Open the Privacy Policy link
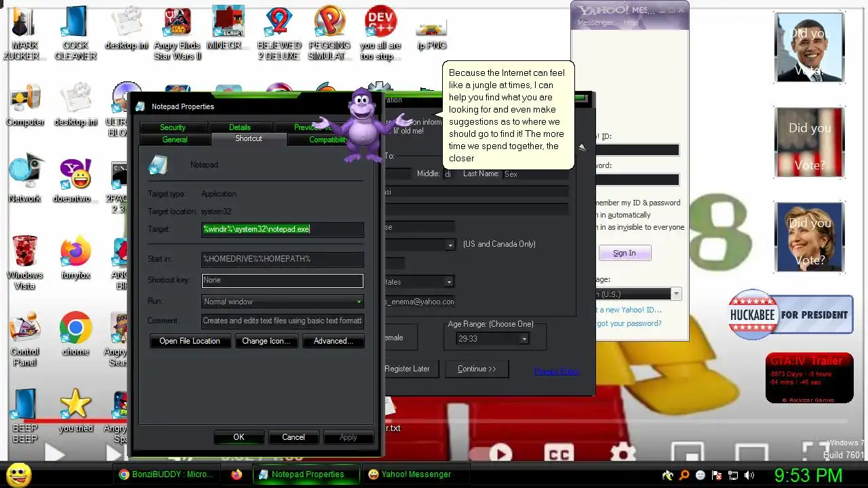Image resolution: width=868 pixels, height=488 pixels. click(x=557, y=371)
